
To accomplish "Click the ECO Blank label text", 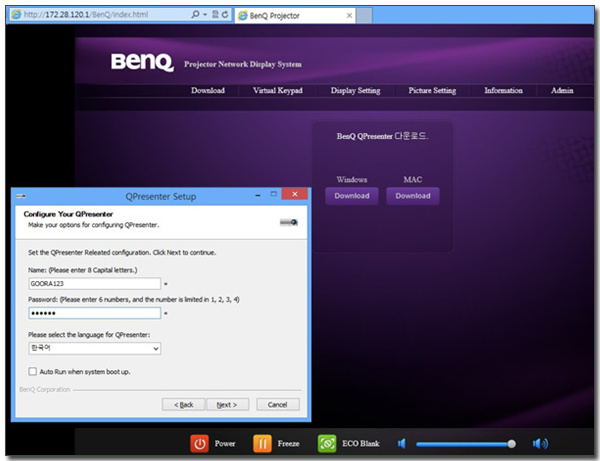I will coord(361,443).
